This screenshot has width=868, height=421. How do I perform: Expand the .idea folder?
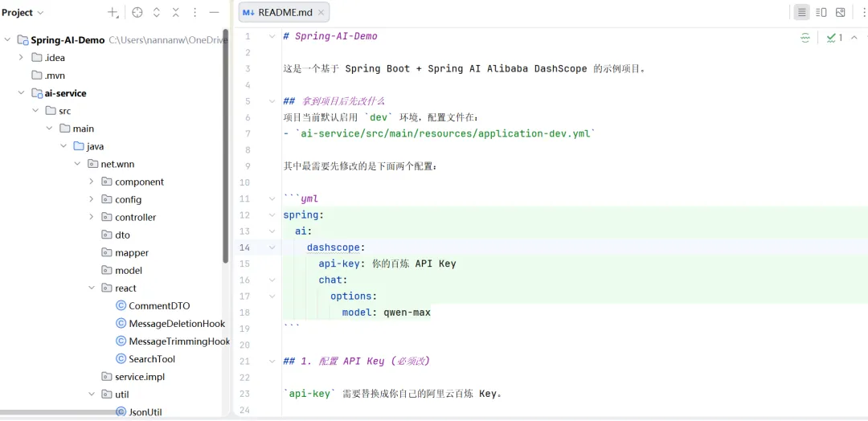pyautogui.click(x=21, y=58)
